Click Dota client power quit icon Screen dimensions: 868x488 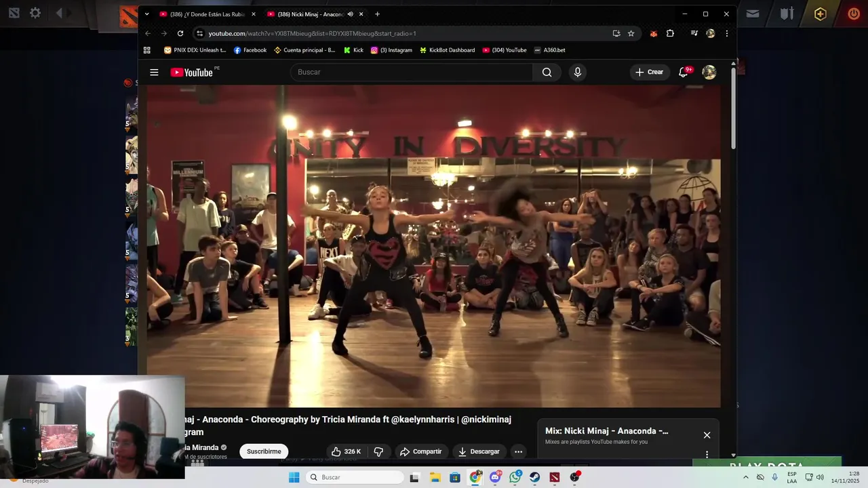(x=854, y=14)
